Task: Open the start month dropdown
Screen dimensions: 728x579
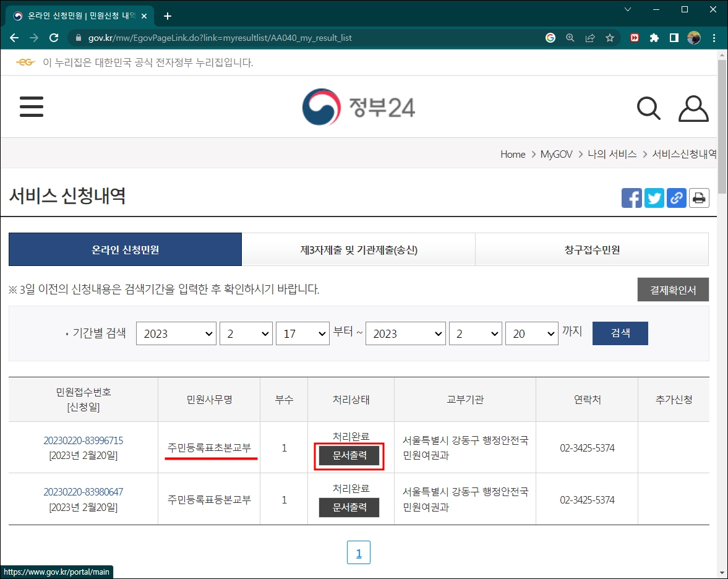Action: click(x=246, y=333)
